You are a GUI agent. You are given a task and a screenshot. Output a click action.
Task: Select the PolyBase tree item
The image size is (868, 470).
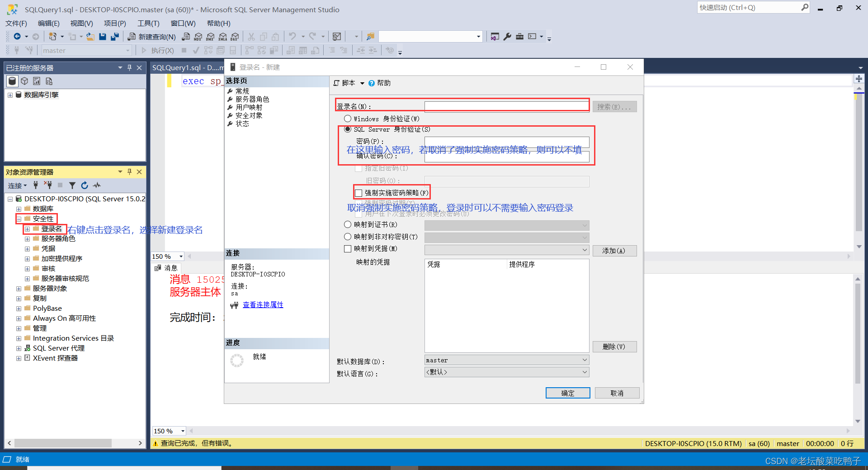pos(47,309)
